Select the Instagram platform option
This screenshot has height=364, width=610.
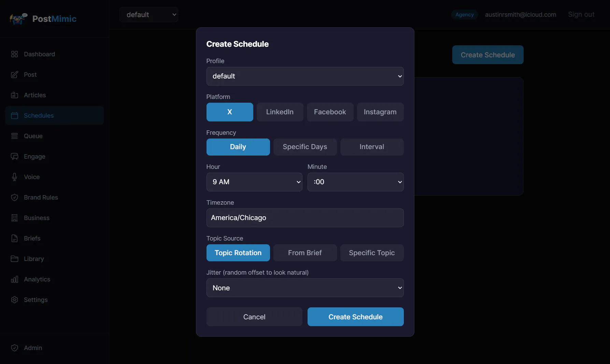point(380,112)
